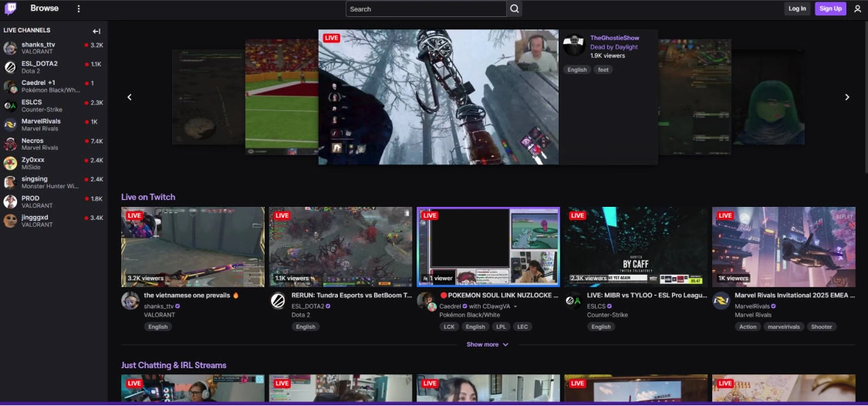This screenshot has width=868, height=406.
Task: Open the Browse page
Action: coord(44,8)
